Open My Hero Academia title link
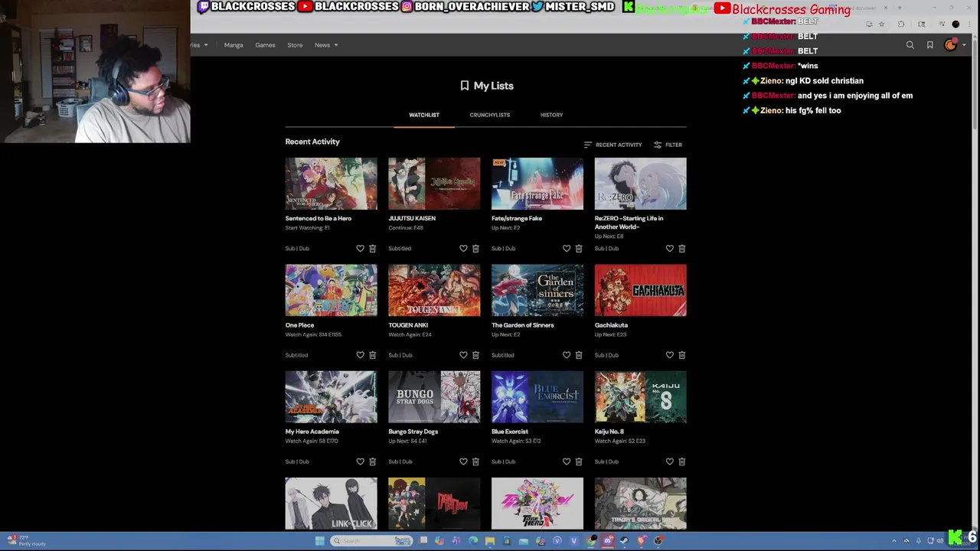 312,432
